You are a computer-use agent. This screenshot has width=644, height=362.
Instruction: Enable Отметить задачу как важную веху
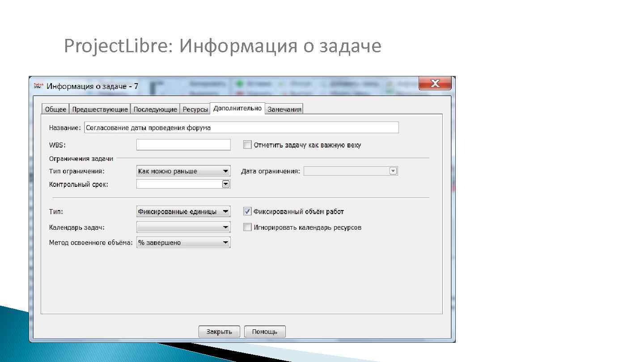(x=247, y=145)
